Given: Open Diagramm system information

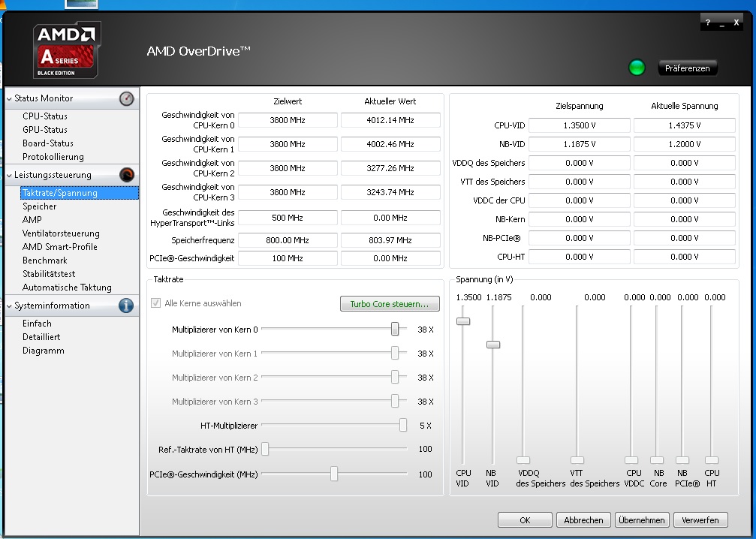Looking at the screenshot, I should coord(43,351).
